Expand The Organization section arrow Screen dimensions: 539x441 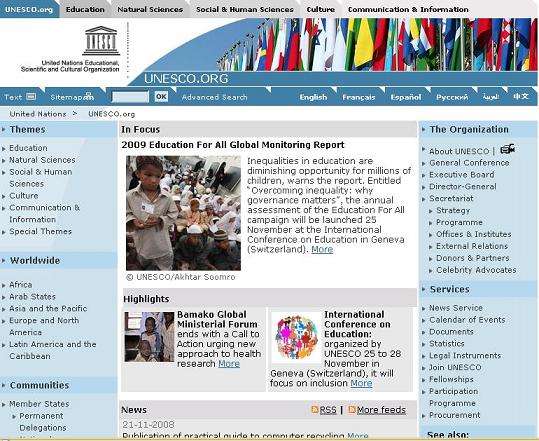coord(424,129)
